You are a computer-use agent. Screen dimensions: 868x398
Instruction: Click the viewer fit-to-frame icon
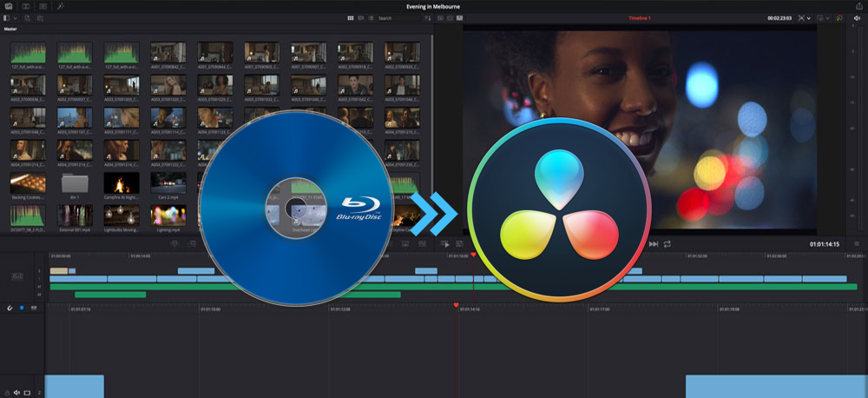pos(801,18)
